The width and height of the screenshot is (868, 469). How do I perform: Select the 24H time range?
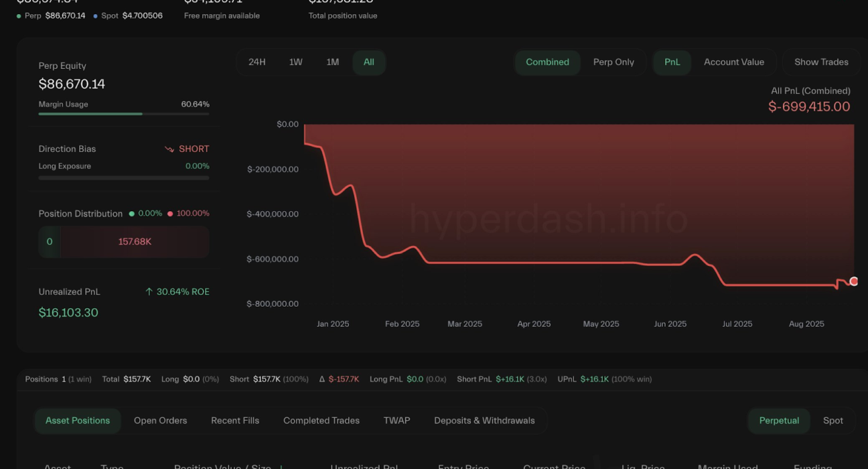pyautogui.click(x=257, y=62)
